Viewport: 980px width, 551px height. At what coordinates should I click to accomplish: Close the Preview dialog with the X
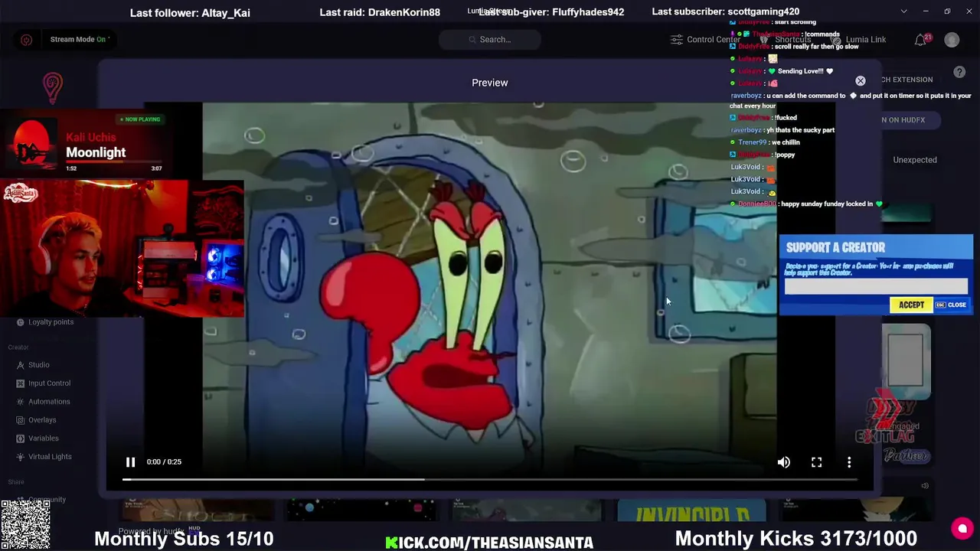861,80
